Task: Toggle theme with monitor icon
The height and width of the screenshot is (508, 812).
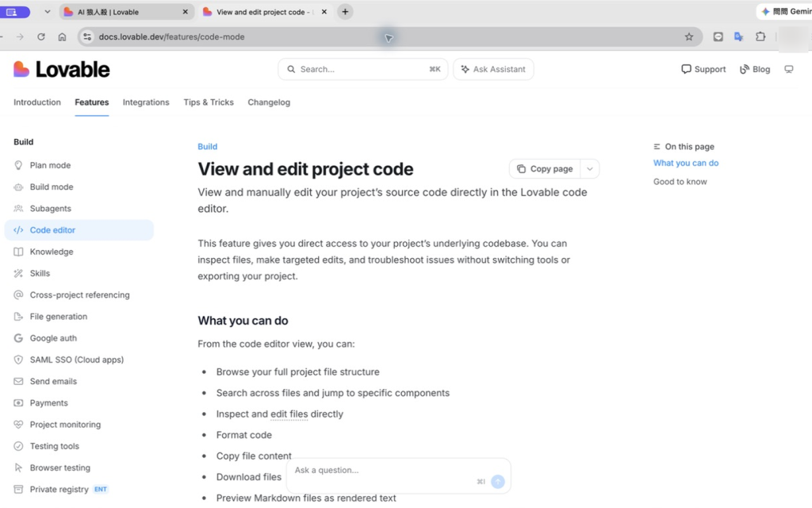Action: (789, 69)
